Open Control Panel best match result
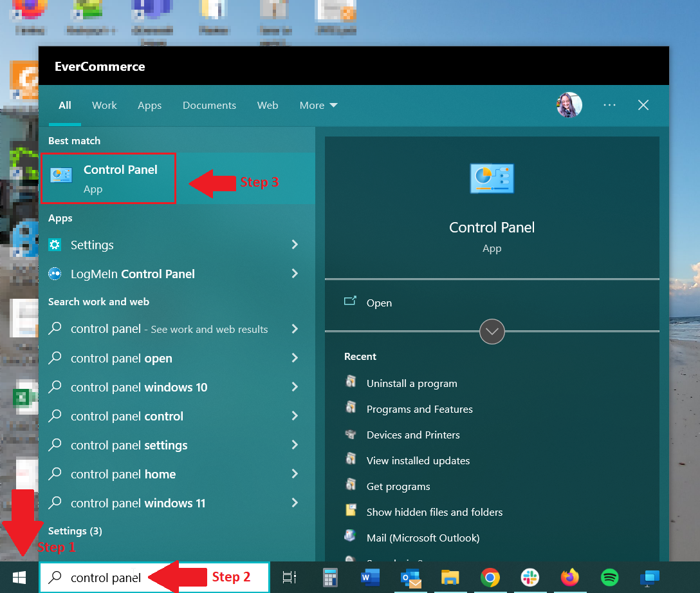700x593 pixels. (109, 179)
